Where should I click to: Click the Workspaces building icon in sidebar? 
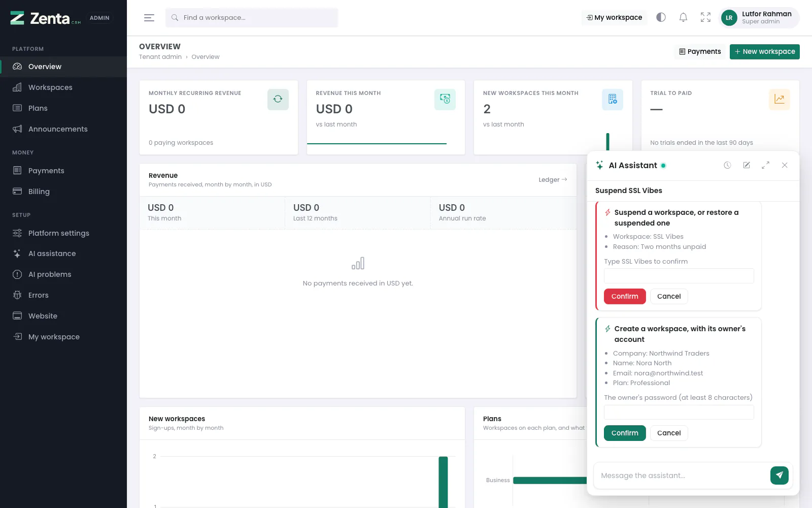(17, 87)
